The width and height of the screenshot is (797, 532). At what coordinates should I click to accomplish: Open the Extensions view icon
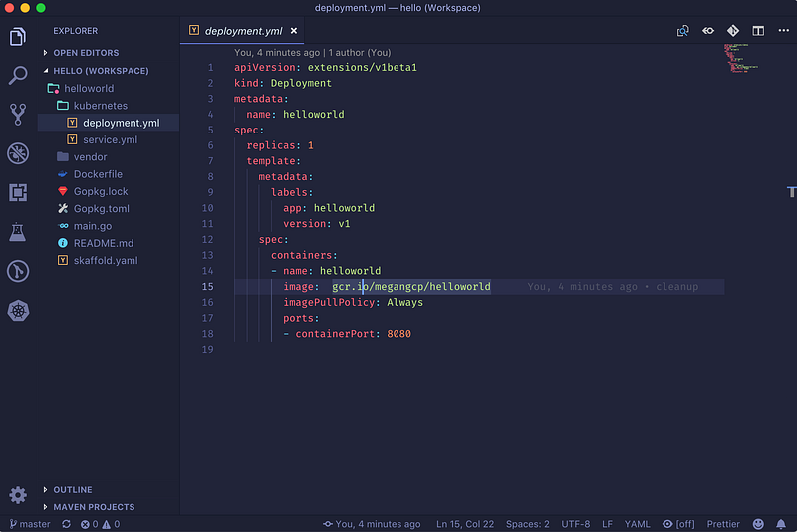click(x=18, y=192)
